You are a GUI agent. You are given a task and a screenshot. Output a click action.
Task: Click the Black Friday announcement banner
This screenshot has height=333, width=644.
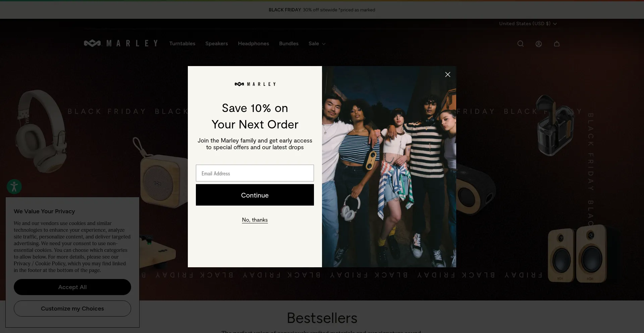(x=322, y=10)
